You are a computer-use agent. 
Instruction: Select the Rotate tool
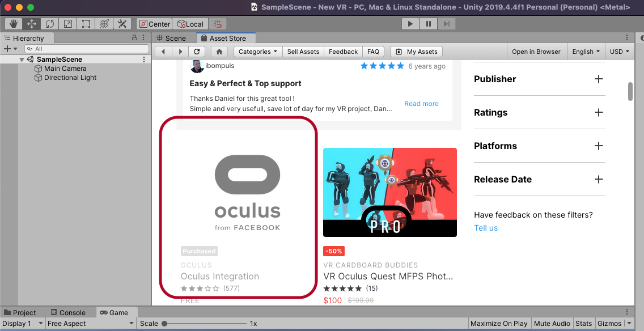(x=50, y=24)
